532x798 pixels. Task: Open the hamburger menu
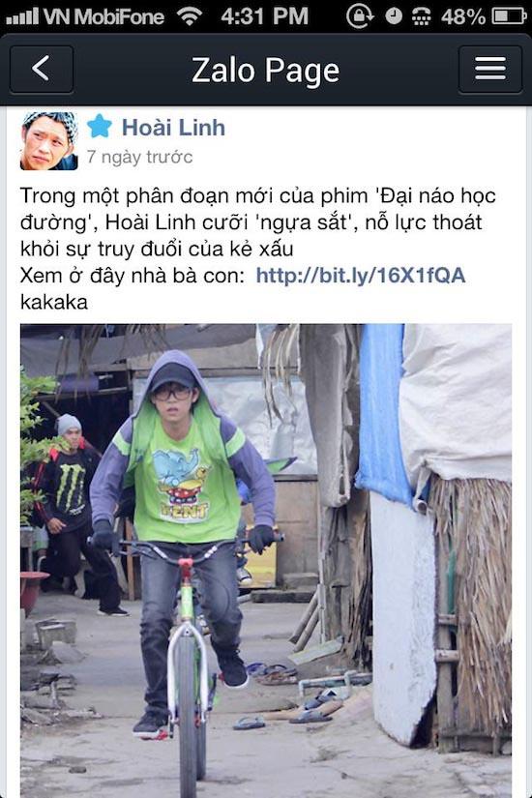tap(490, 70)
